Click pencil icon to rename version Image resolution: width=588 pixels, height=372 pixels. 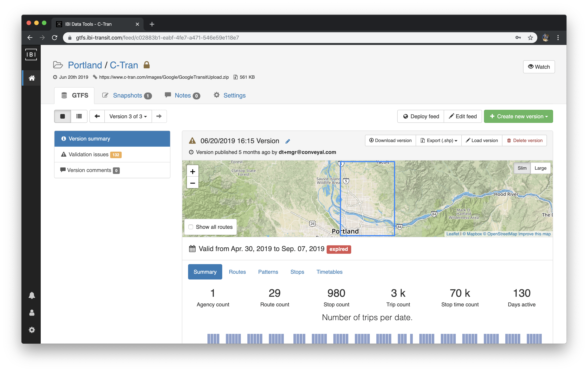click(288, 141)
